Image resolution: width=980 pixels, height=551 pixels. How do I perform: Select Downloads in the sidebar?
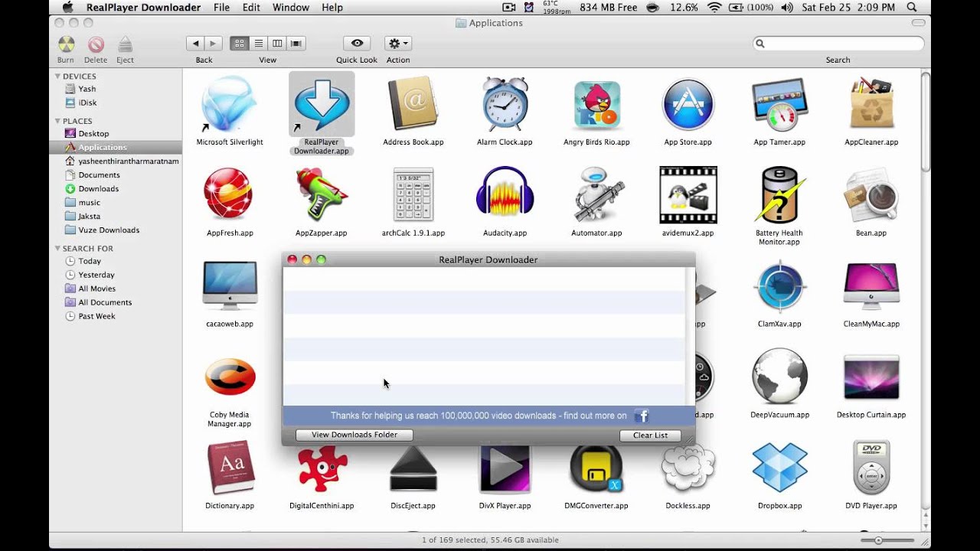click(x=98, y=188)
